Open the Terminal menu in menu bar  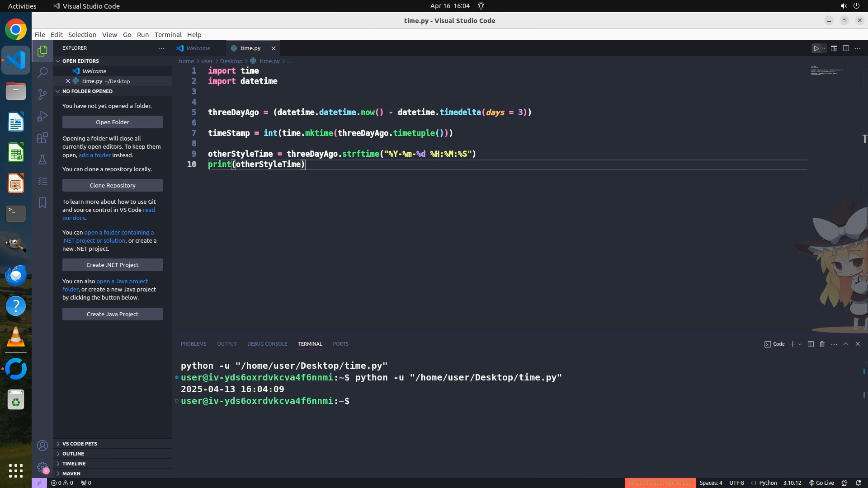[x=168, y=35]
